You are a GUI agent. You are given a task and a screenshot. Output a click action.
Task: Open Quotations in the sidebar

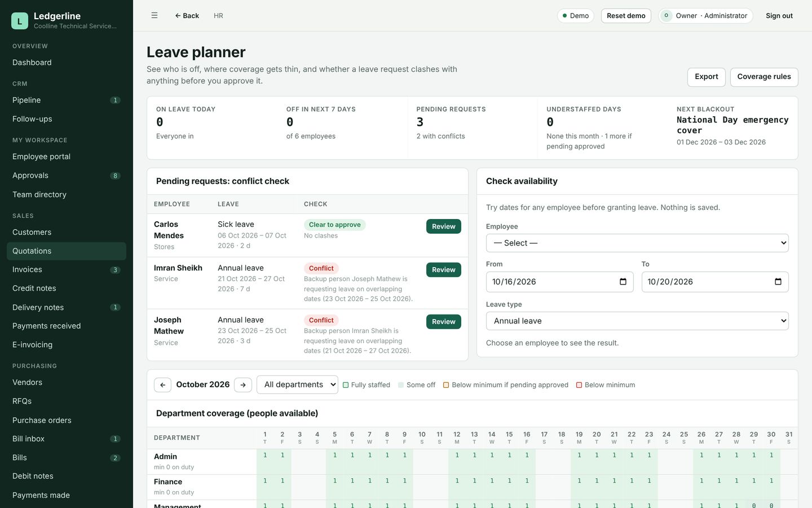(x=67, y=251)
